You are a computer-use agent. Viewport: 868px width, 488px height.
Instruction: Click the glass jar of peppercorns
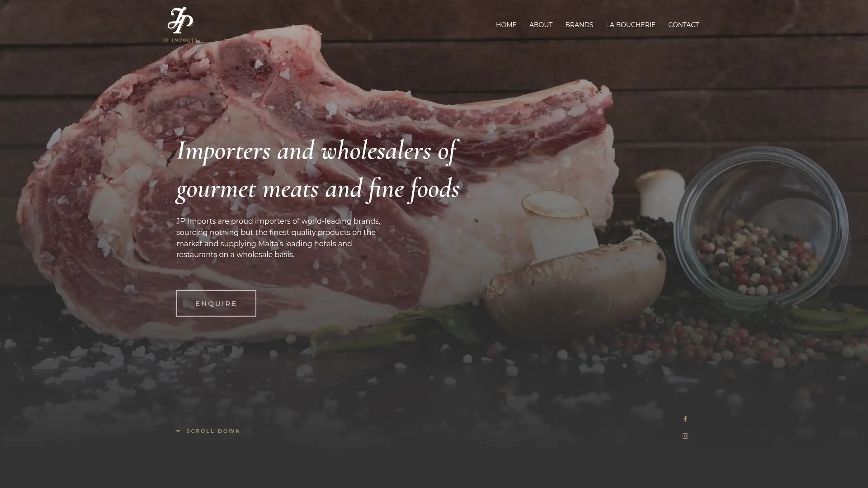point(761,228)
